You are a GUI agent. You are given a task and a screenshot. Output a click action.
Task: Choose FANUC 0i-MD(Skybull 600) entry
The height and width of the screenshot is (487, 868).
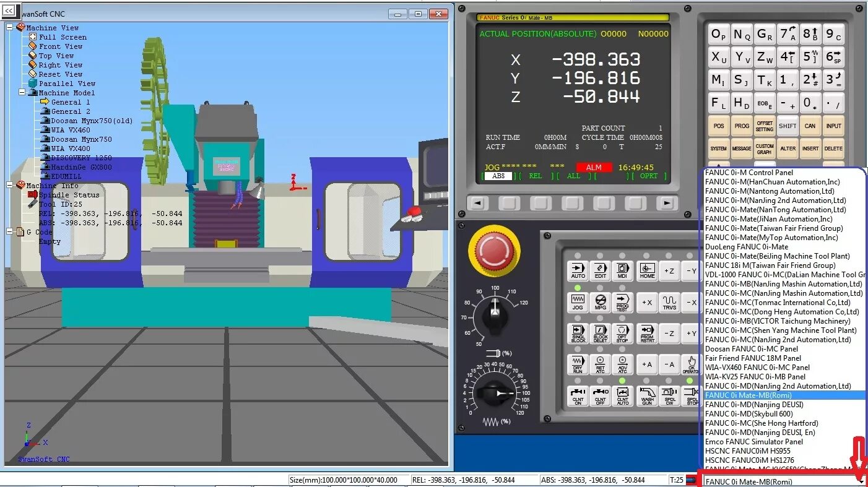749,414
